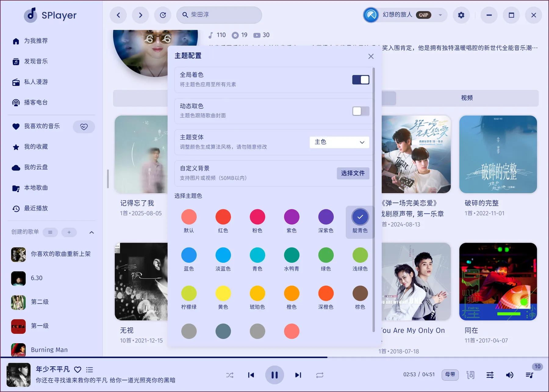Enable the 动态取色 switch
This screenshot has width=549, height=392.
pos(361,111)
